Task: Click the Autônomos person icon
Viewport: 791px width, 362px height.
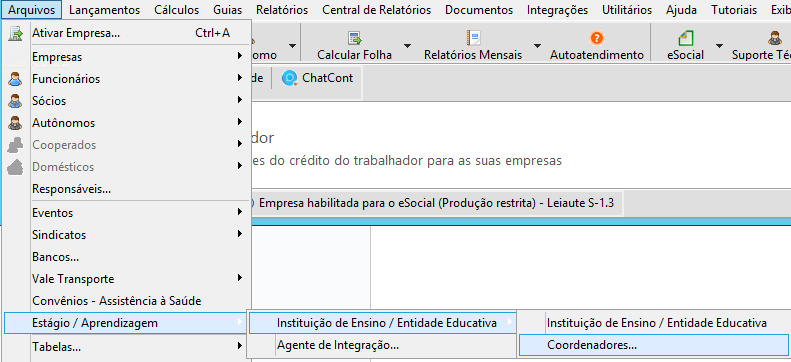Action: pos(16,123)
